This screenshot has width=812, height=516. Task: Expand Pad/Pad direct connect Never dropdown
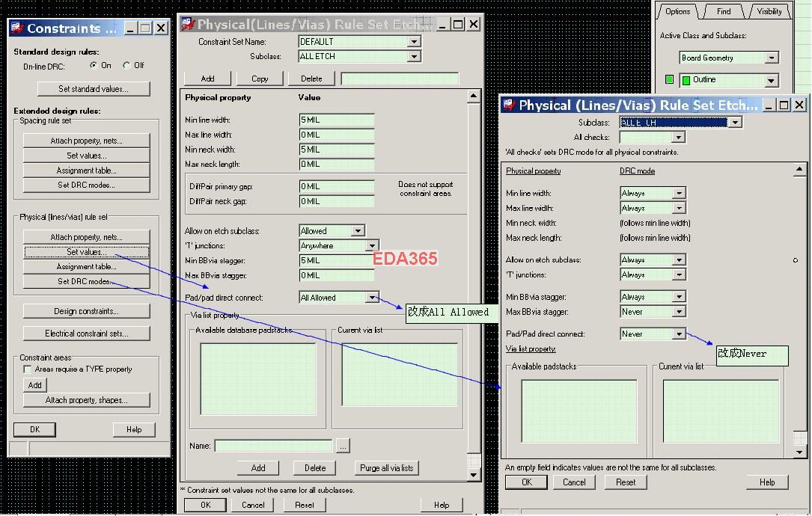(679, 334)
